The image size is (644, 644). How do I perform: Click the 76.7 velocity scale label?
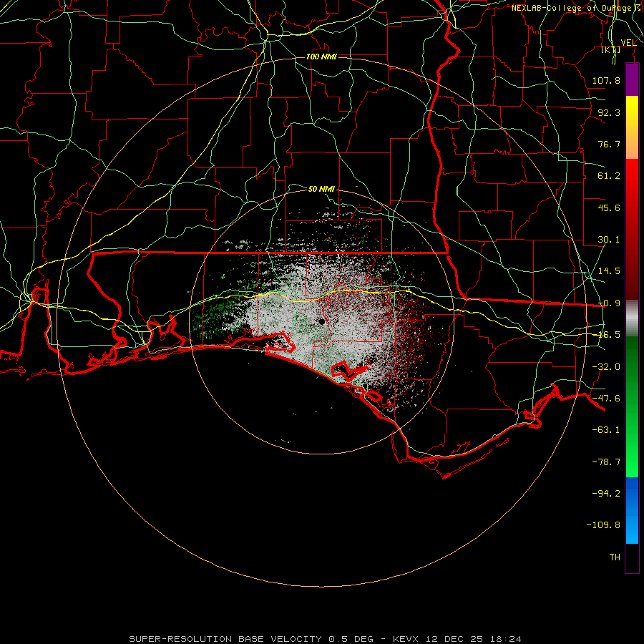click(609, 144)
